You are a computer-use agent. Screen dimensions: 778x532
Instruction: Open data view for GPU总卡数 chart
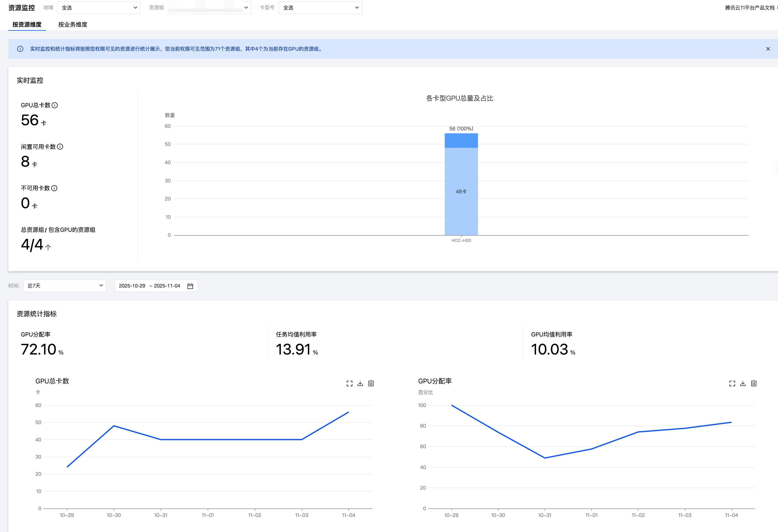[371, 383]
